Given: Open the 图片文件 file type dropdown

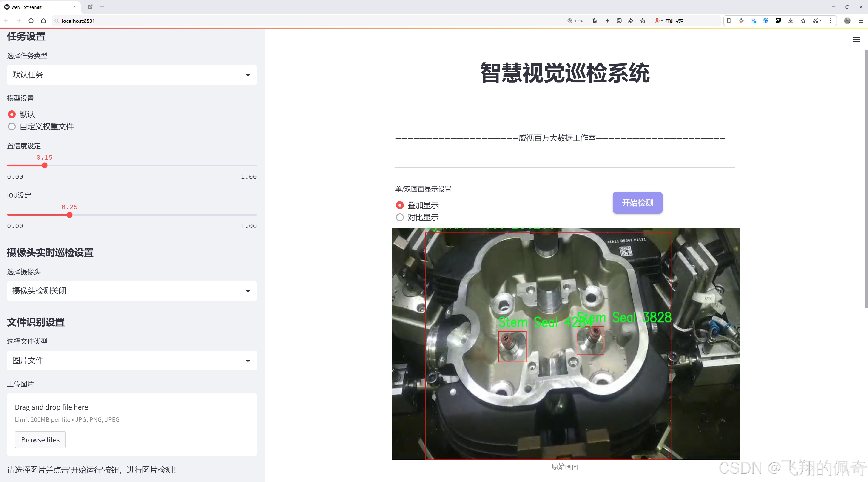Looking at the screenshot, I should (x=132, y=360).
